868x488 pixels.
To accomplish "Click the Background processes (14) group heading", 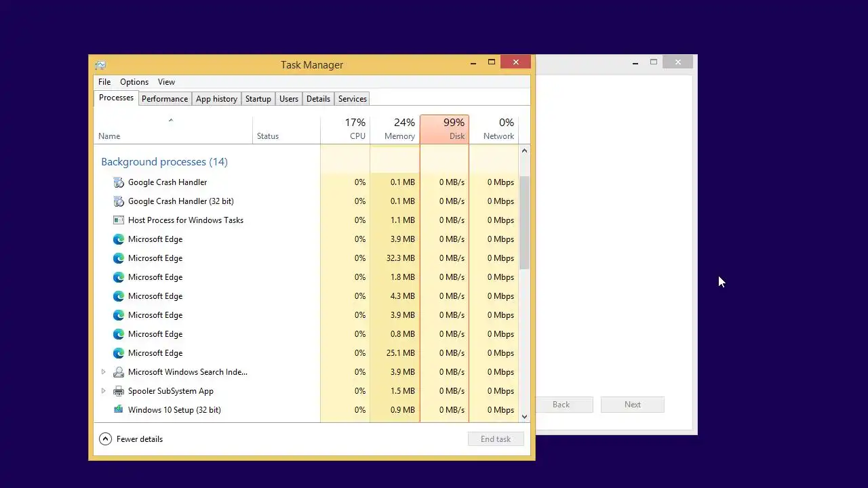I will tap(164, 162).
